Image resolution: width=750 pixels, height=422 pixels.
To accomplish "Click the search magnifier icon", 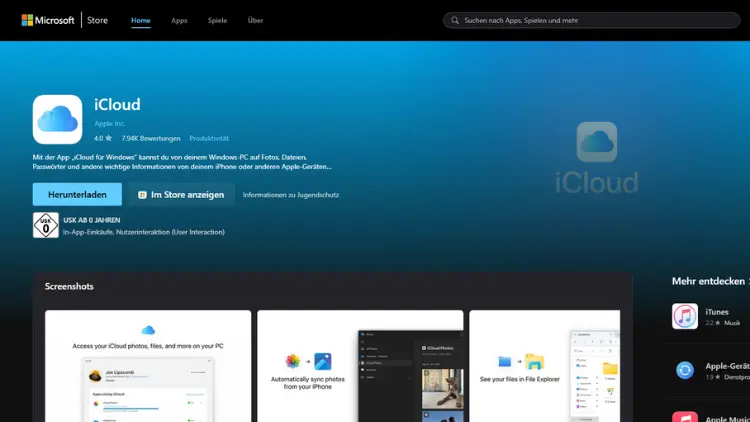I will tap(455, 20).
